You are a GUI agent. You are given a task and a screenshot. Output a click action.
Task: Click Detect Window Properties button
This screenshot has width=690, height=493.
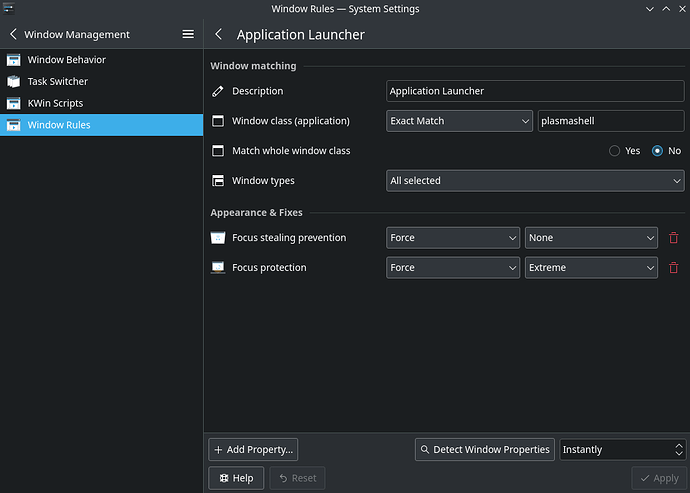pos(484,449)
